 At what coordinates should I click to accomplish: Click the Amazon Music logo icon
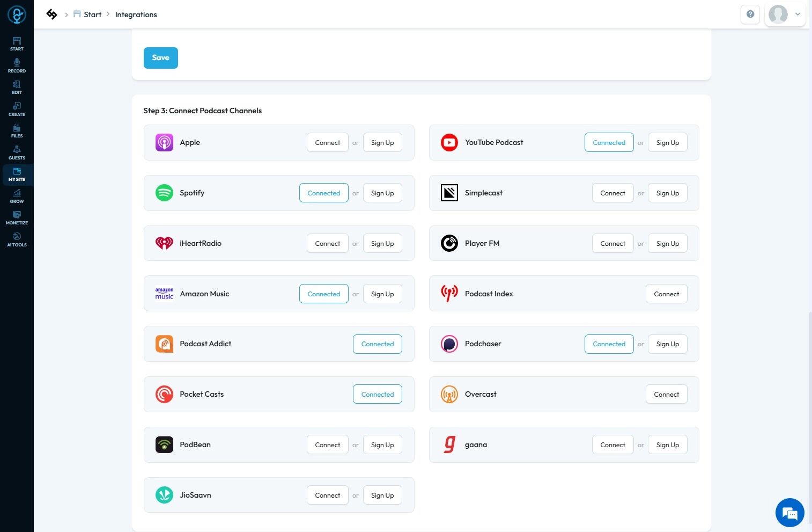[164, 294]
